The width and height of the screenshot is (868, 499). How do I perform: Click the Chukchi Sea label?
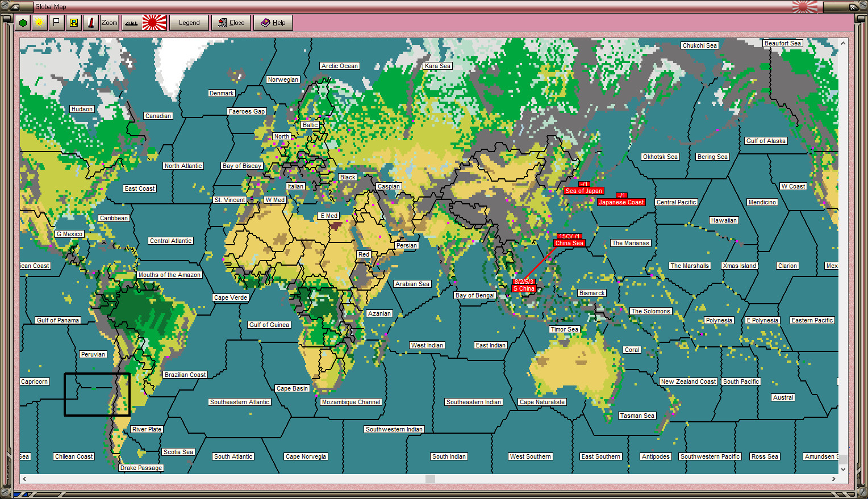(x=700, y=45)
